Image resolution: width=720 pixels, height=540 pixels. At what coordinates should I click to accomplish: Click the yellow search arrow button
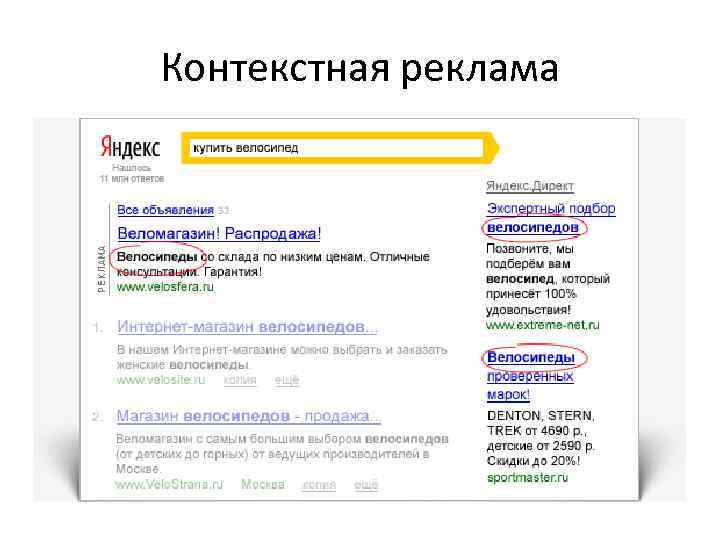[x=494, y=148]
